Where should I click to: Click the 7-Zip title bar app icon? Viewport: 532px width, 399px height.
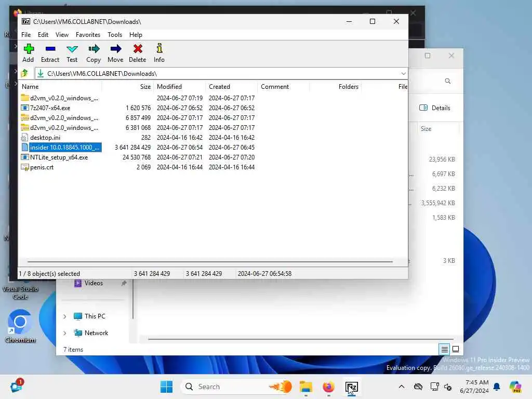tap(26, 21)
